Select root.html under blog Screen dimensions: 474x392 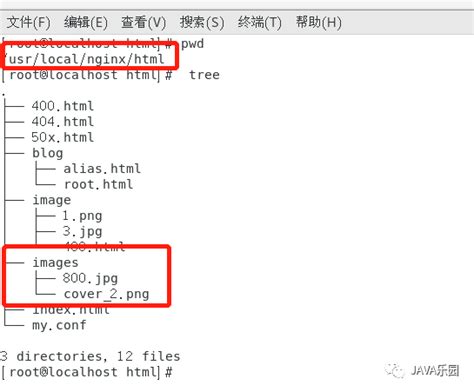99,184
